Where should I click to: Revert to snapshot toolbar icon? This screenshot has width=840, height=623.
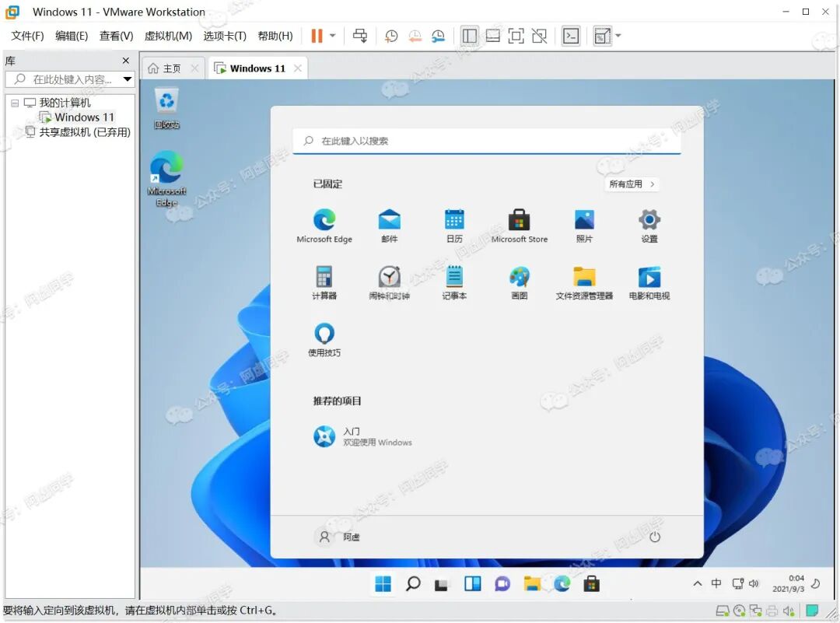(x=415, y=36)
